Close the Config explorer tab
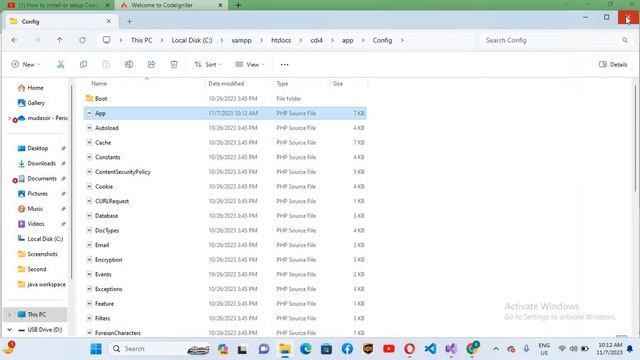Screen dimensions: 640x360 (109, 21)
